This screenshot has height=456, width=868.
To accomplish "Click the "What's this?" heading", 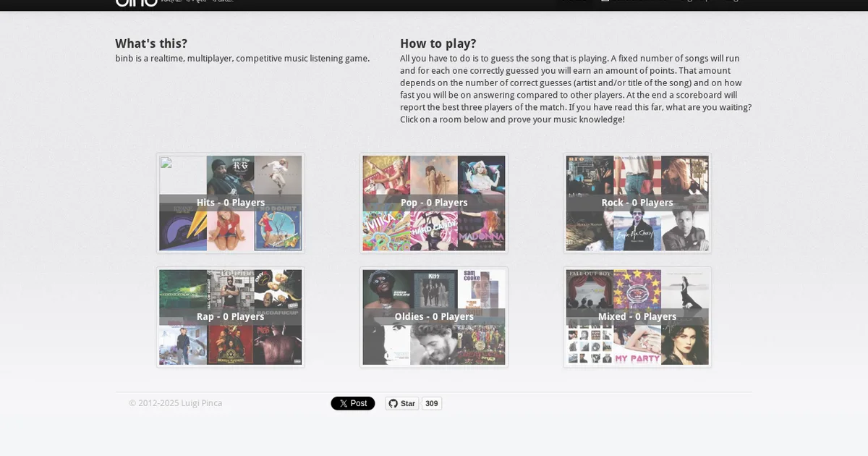I will point(151,43).
